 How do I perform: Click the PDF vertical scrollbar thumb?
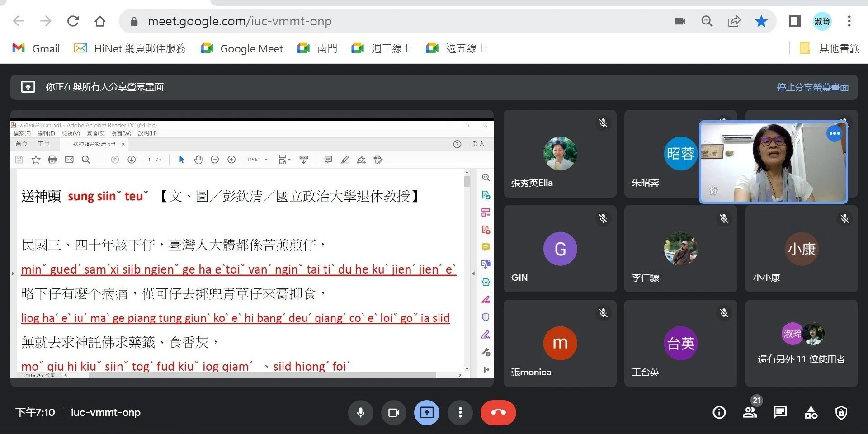467,182
